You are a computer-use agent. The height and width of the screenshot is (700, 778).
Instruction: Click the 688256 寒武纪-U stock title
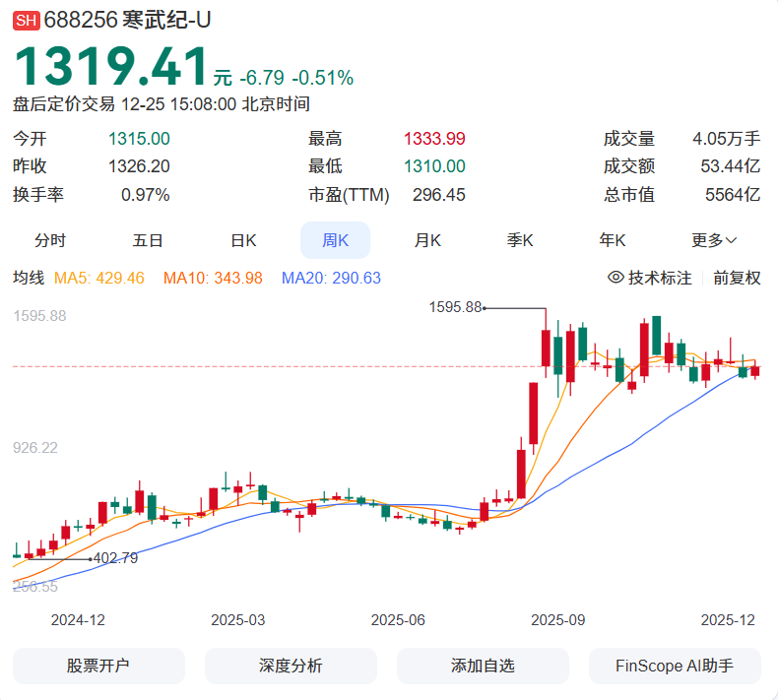tap(127, 21)
